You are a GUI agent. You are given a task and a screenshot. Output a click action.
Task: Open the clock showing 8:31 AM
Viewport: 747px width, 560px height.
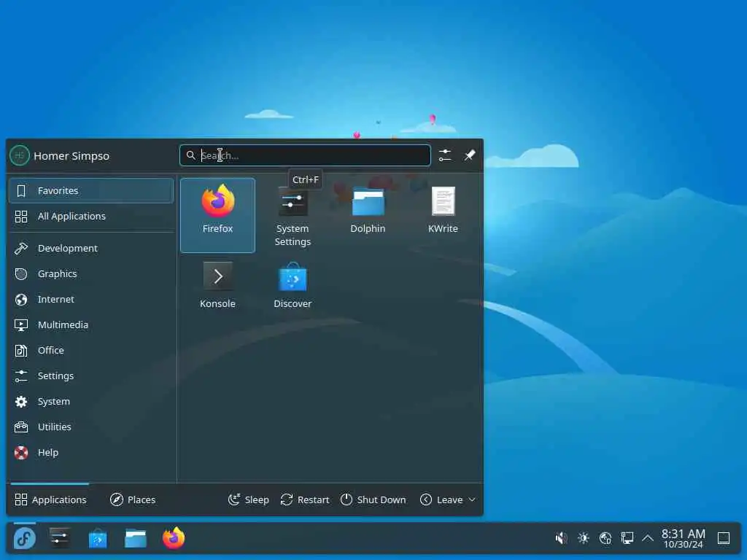pos(683,539)
